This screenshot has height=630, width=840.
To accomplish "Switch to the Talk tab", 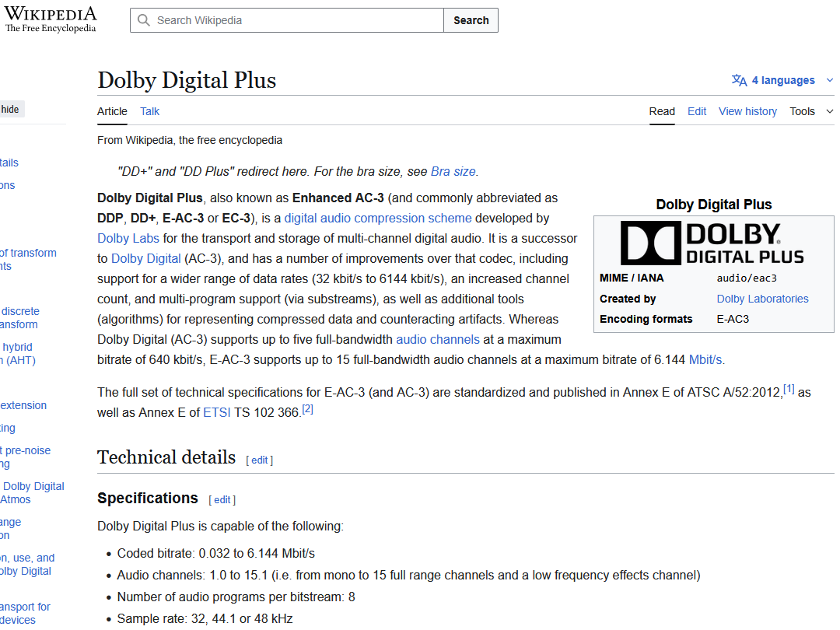I will [x=149, y=111].
